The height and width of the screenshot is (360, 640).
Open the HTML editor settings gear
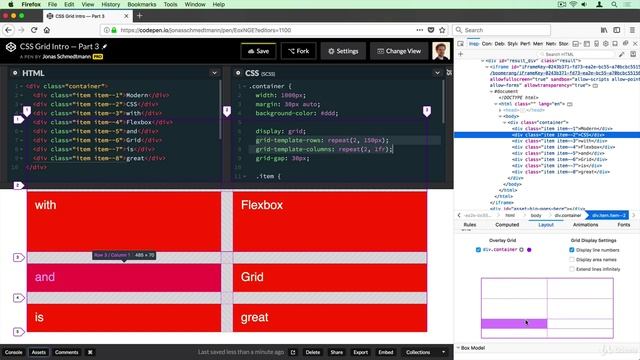coord(15,73)
